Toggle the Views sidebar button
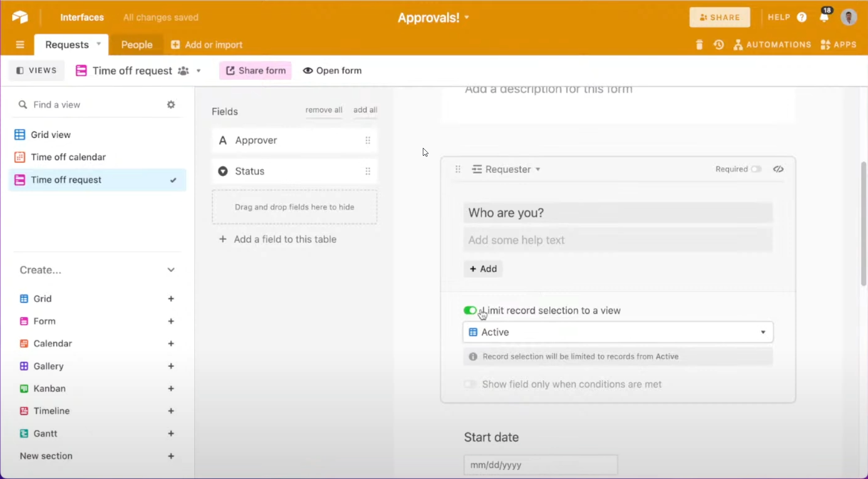This screenshot has width=868, height=479. coord(36,71)
